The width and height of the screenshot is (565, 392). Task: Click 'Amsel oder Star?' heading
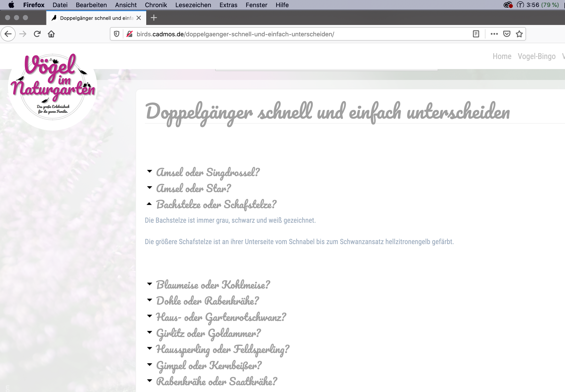[x=194, y=188]
